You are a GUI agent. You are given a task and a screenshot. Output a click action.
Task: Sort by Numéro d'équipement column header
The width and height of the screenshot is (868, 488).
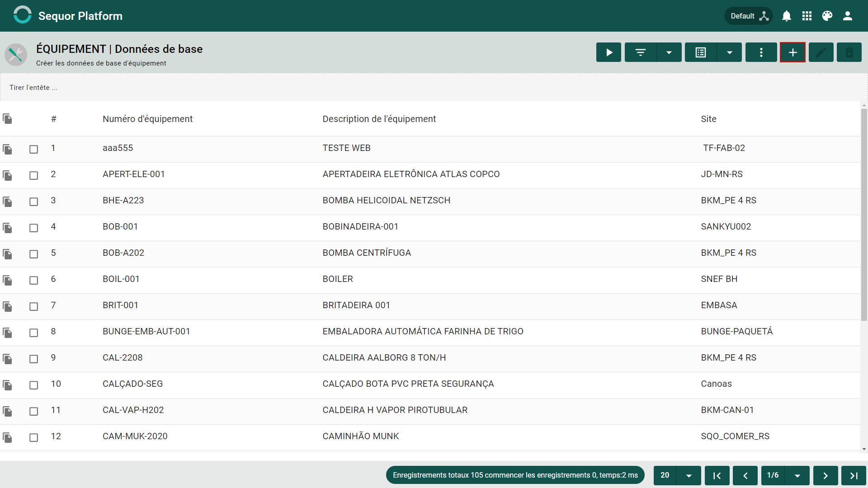147,119
